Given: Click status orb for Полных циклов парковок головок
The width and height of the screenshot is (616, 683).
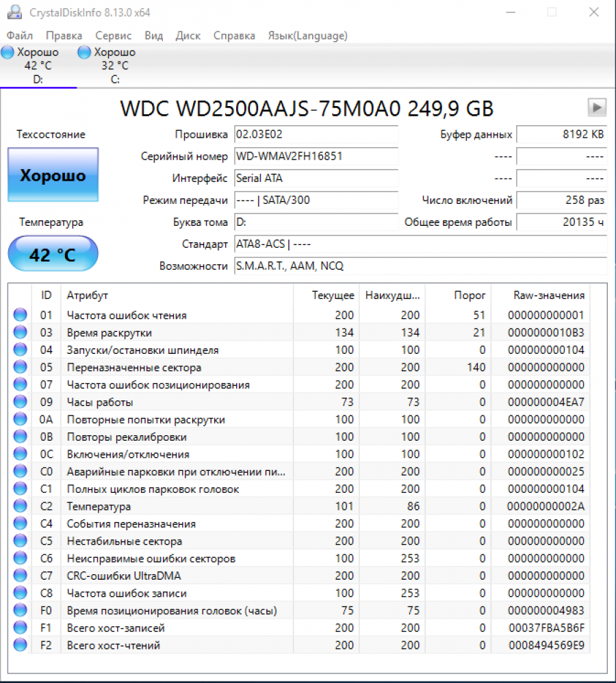Looking at the screenshot, I should (x=20, y=488).
